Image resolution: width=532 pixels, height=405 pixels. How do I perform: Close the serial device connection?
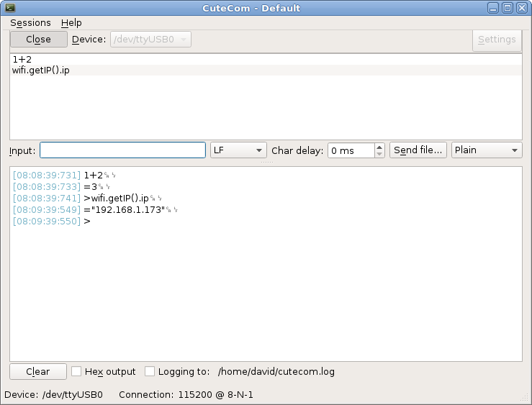(39, 40)
